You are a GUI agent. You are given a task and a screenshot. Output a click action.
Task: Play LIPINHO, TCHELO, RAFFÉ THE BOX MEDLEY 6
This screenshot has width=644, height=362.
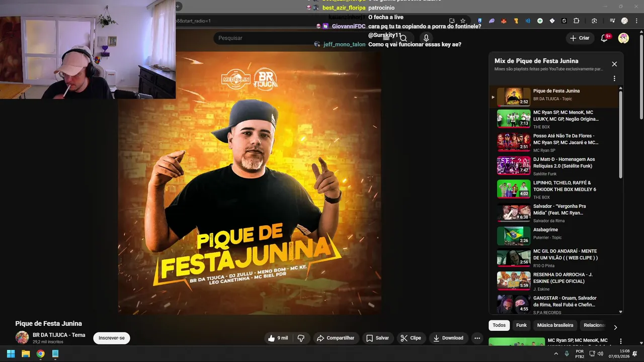(553, 190)
